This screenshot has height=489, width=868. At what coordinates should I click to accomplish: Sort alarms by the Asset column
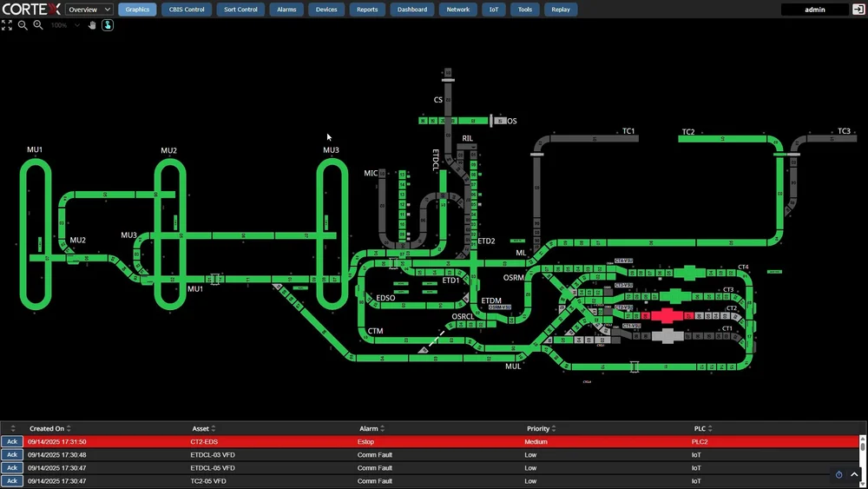point(204,429)
